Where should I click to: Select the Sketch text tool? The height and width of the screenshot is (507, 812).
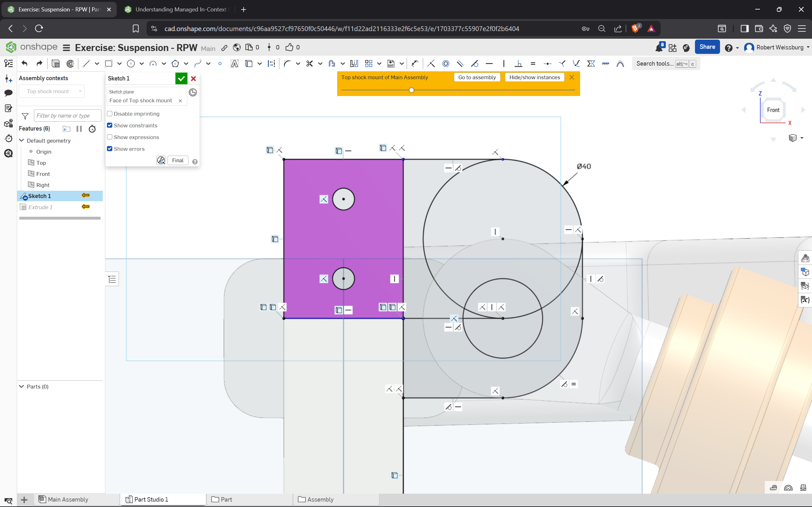234,64
